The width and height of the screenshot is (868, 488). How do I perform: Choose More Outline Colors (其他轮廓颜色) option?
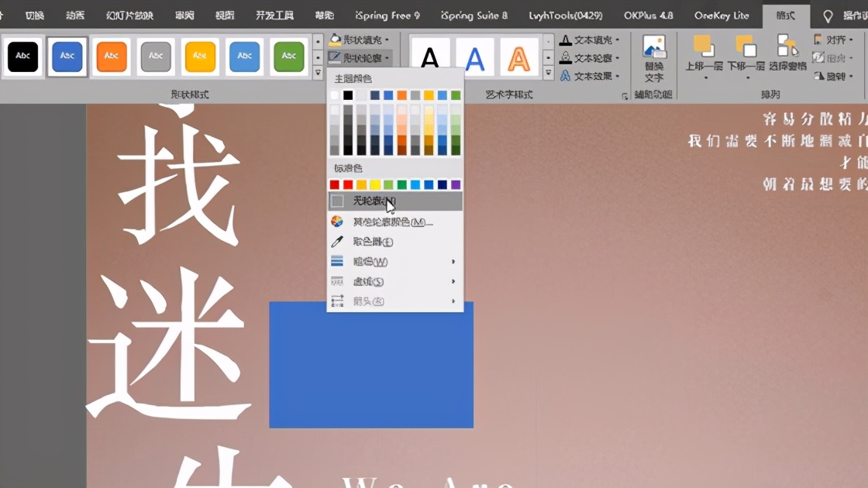click(395, 222)
